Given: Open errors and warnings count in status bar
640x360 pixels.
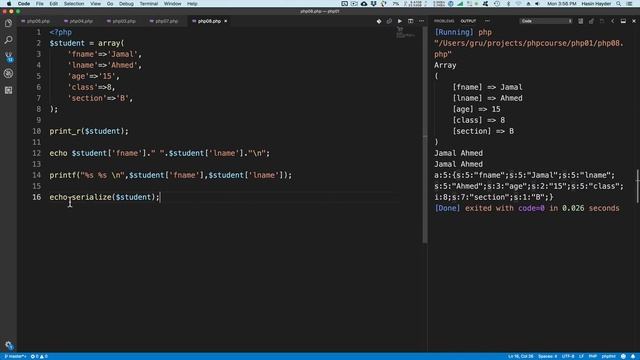Looking at the screenshot, I should pos(39,356).
